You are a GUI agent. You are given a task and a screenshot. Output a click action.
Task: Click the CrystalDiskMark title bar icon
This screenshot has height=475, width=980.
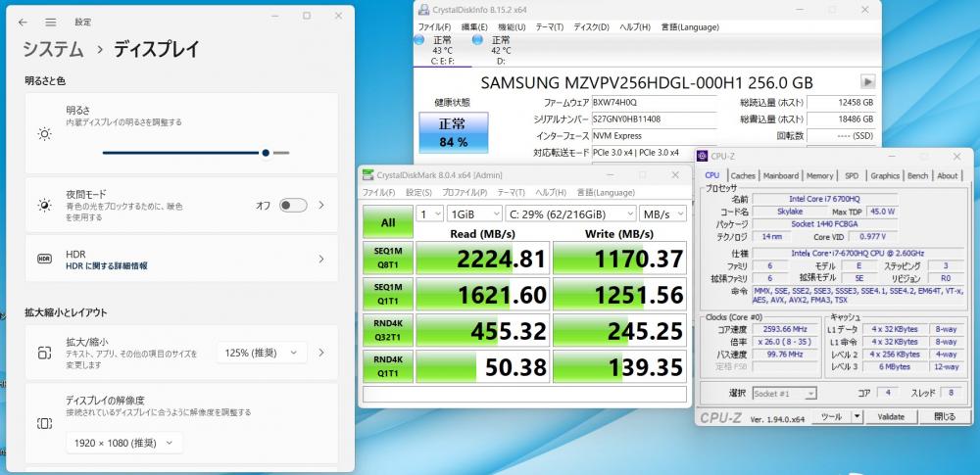point(368,175)
